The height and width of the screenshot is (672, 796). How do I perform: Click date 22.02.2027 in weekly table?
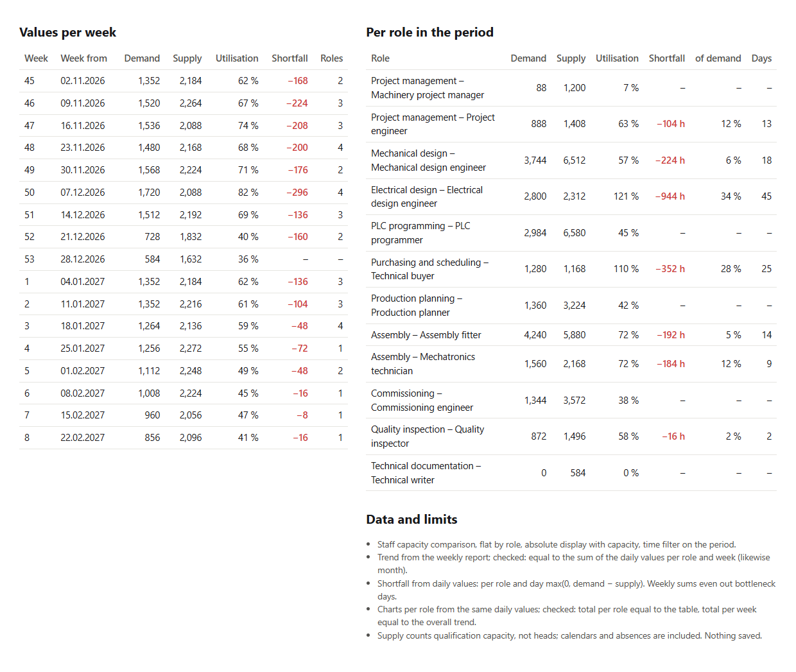83,438
